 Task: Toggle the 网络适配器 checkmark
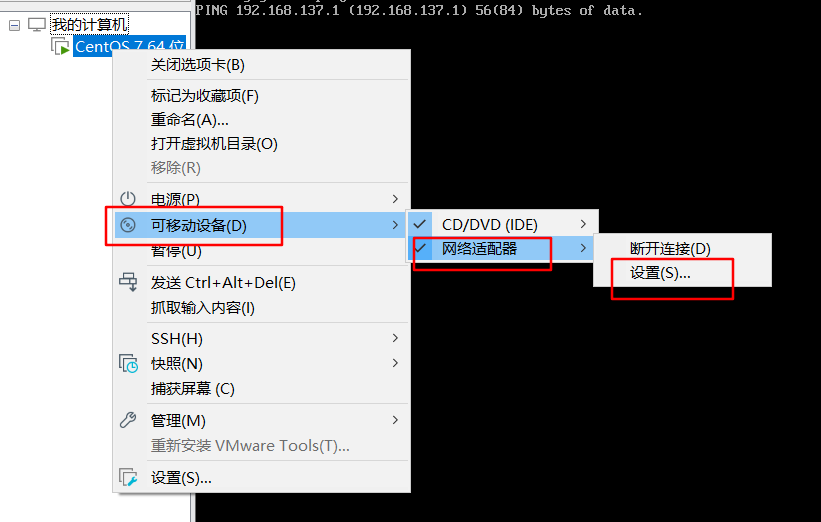pos(419,248)
